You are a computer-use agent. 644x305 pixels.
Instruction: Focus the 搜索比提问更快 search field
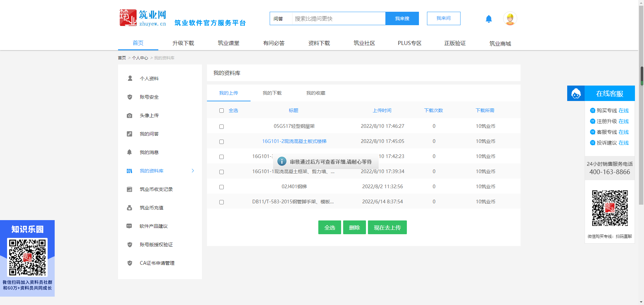tap(339, 18)
